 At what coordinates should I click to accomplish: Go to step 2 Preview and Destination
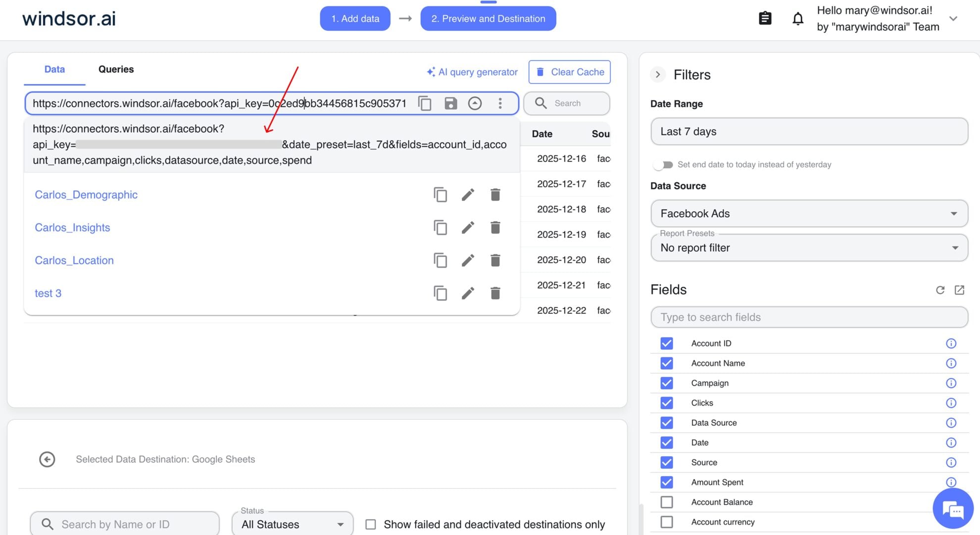click(x=488, y=18)
